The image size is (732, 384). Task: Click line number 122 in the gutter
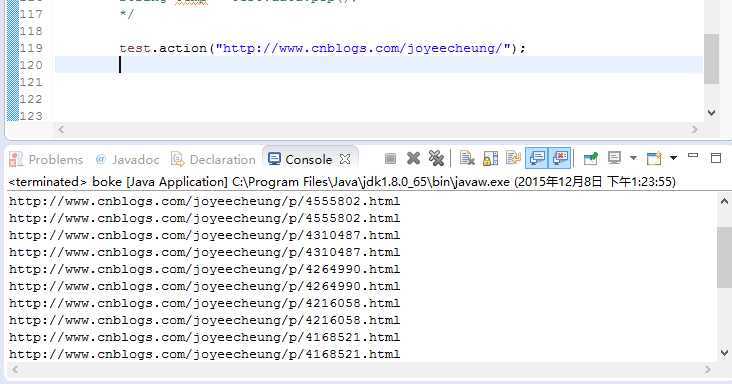coord(31,99)
